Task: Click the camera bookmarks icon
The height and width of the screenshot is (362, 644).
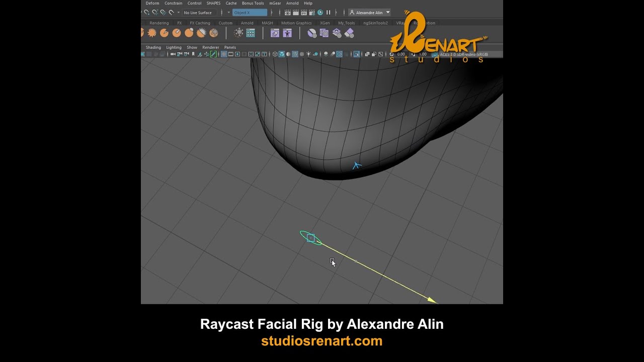Action: (193, 54)
